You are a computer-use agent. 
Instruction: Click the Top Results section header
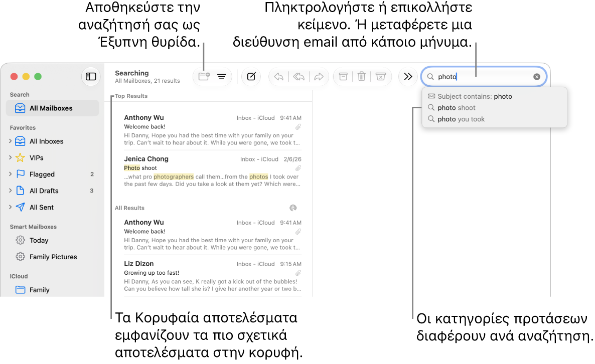click(131, 96)
